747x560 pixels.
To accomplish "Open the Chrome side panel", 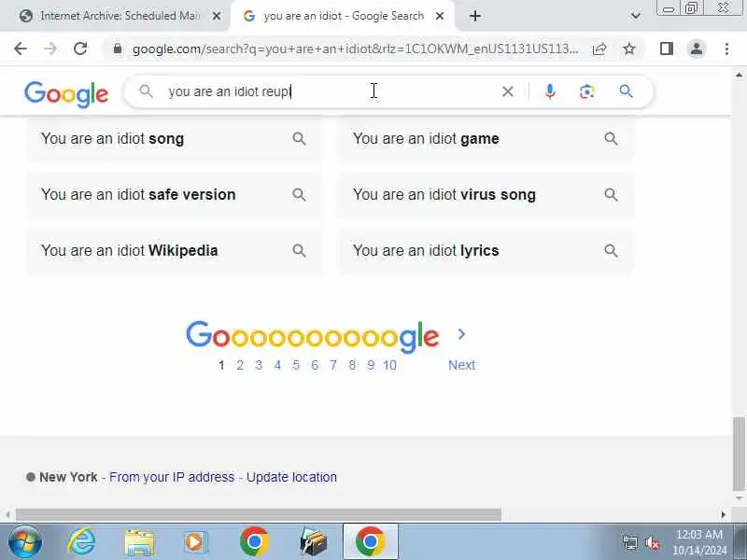I will (667, 49).
